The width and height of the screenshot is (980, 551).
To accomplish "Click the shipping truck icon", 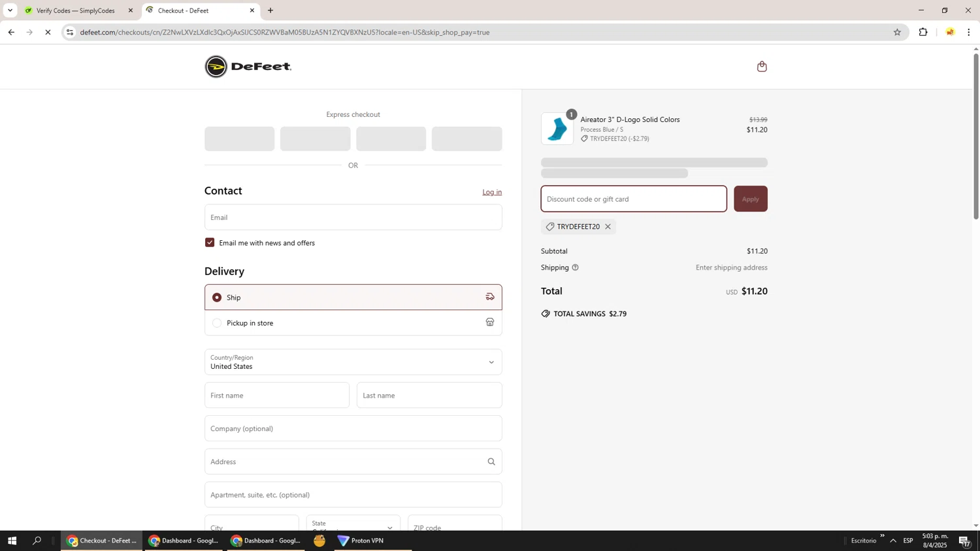I will tap(490, 297).
